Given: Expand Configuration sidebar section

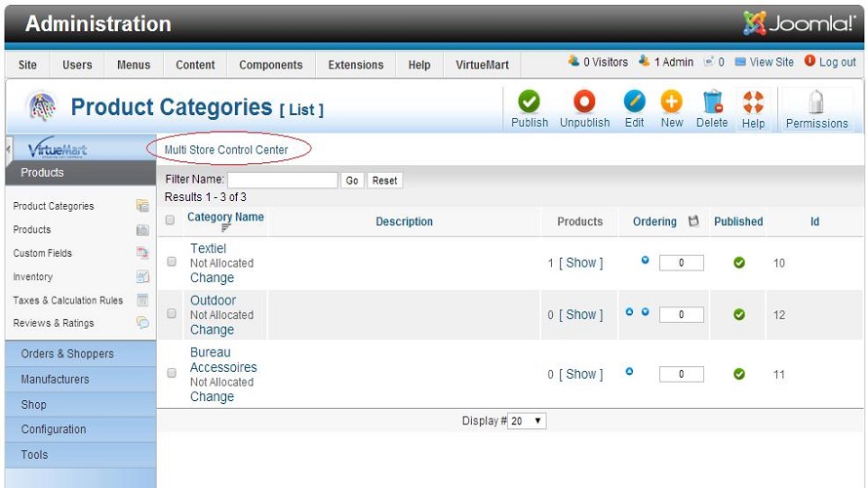Looking at the screenshot, I should (x=81, y=429).
